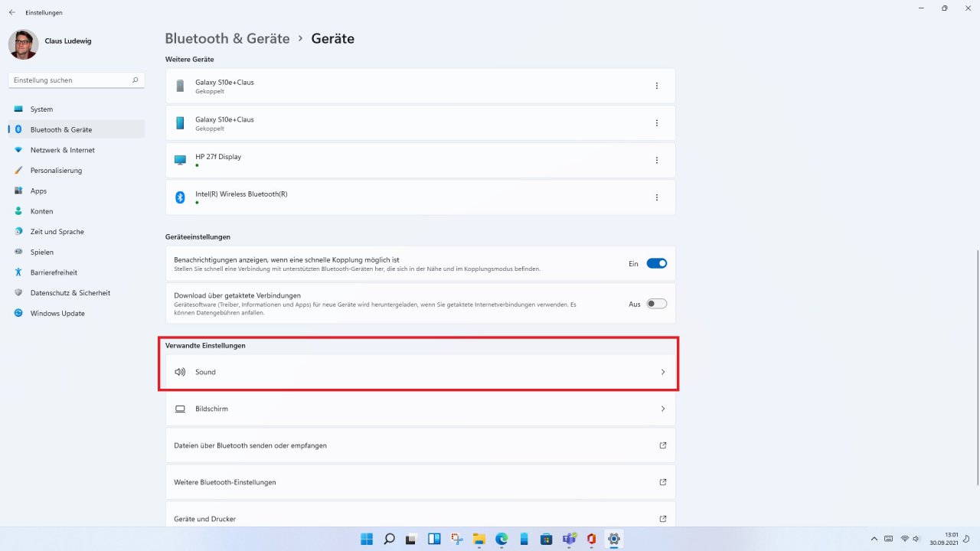Image resolution: width=980 pixels, height=551 pixels.
Task: Go to Personalisierung settings
Action: (77, 171)
